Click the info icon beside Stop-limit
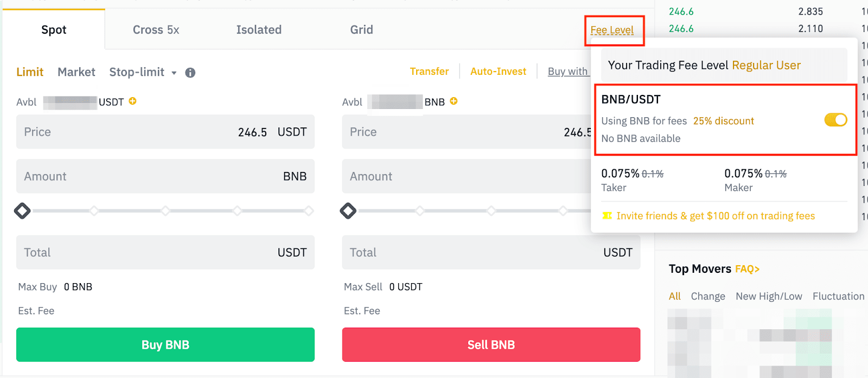This screenshot has width=868, height=378. [x=190, y=73]
